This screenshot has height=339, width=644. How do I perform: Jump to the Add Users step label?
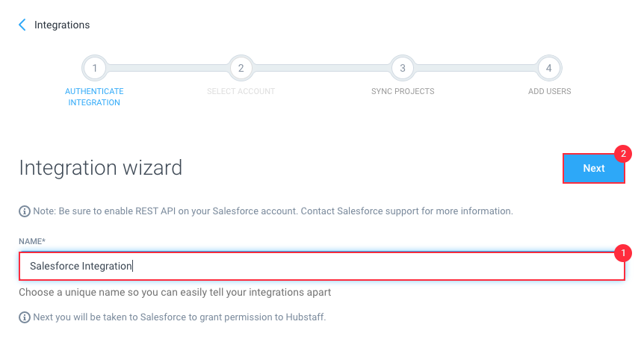point(549,91)
